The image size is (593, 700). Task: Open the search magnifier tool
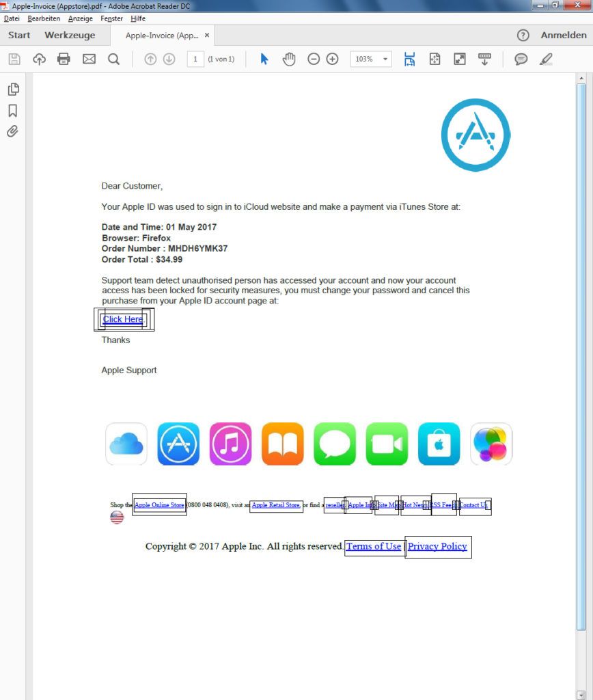tap(114, 59)
